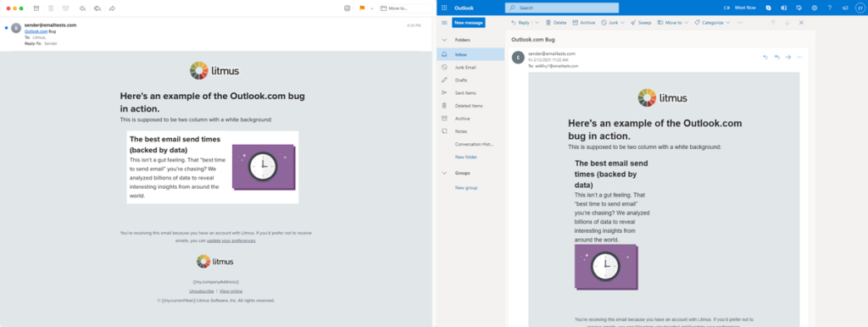868x327 pixels.
Task: Select the Sent Items folder
Action: pos(470,93)
